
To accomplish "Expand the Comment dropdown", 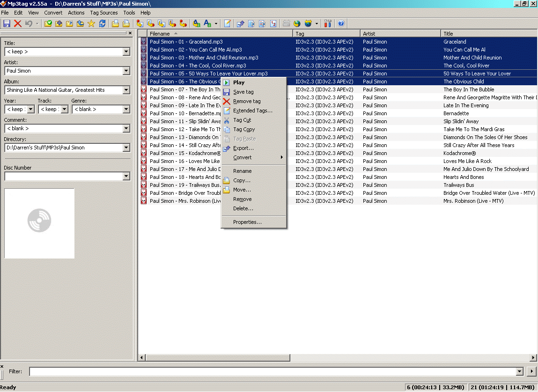I will click(x=126, y=129).
